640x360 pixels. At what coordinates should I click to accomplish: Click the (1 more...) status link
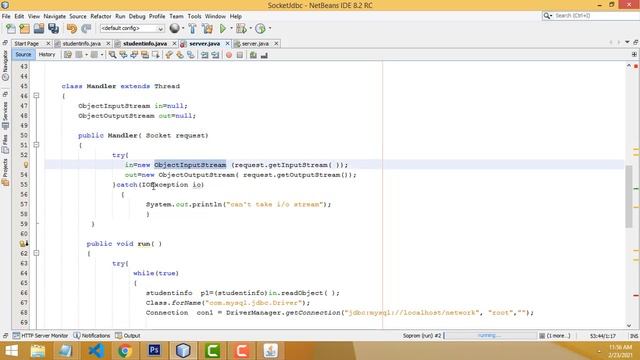click(x=558, y=336)
